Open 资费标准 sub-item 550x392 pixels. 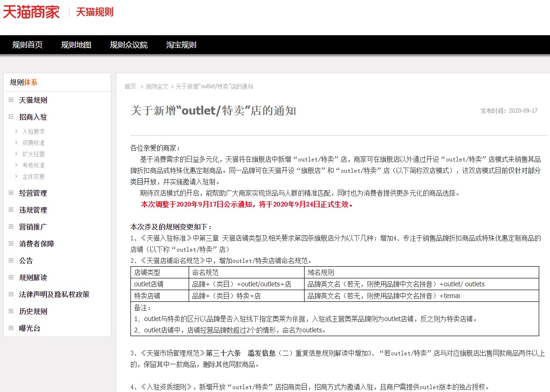(33, 143)
